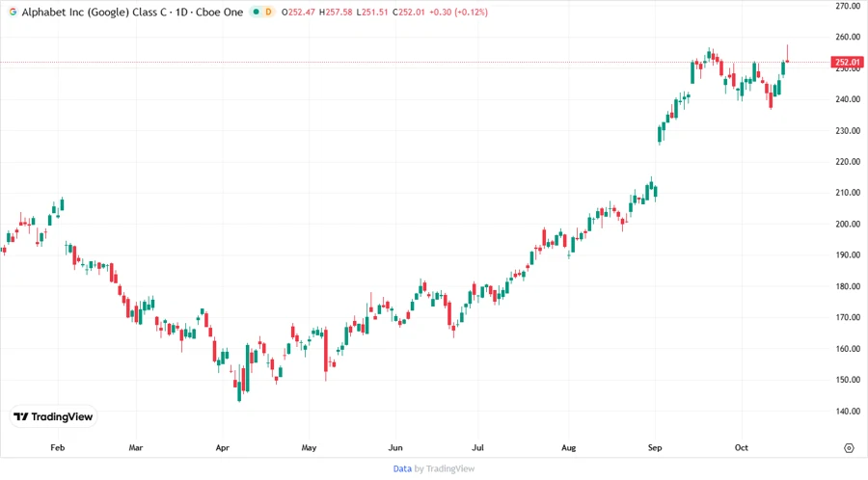Image resolution: width=868 pixels, height=480 pixels.
Task: Select the Oct label on time axis
Action: coord(742,447)
